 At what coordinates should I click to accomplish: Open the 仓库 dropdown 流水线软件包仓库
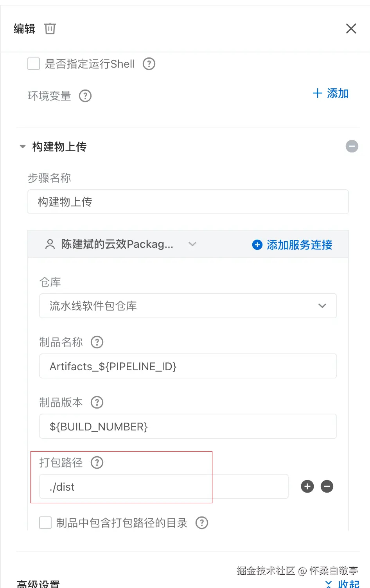[188, 306]
